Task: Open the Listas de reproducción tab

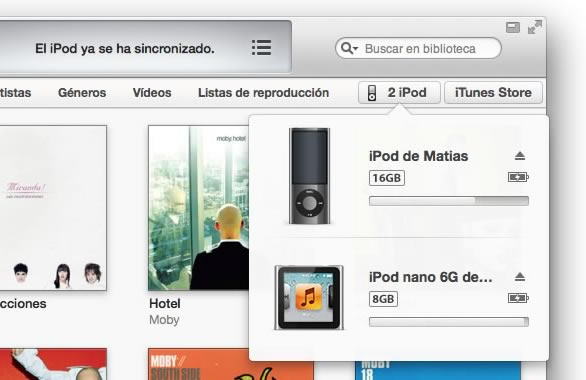Action: click(x=263, y=93)
